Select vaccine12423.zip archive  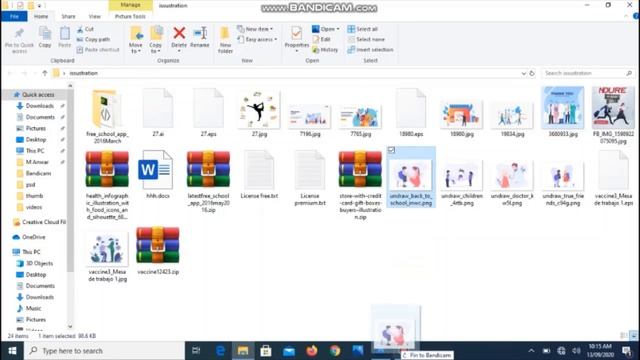click(x=158, y=251)
